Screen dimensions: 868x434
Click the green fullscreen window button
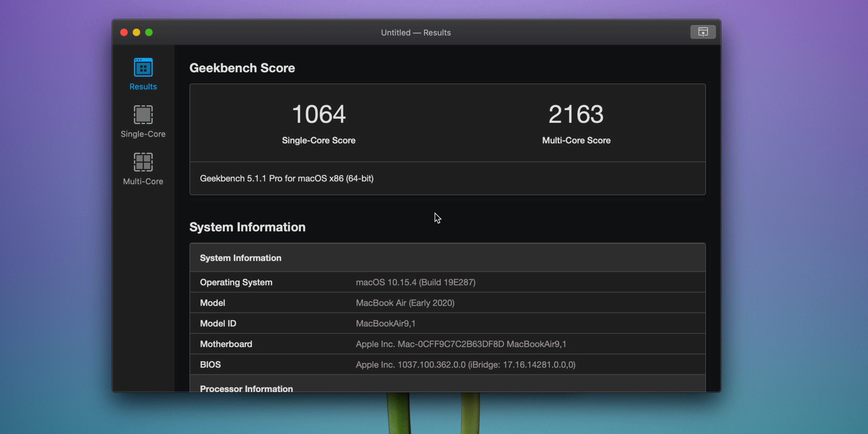(x=149, y=32)
